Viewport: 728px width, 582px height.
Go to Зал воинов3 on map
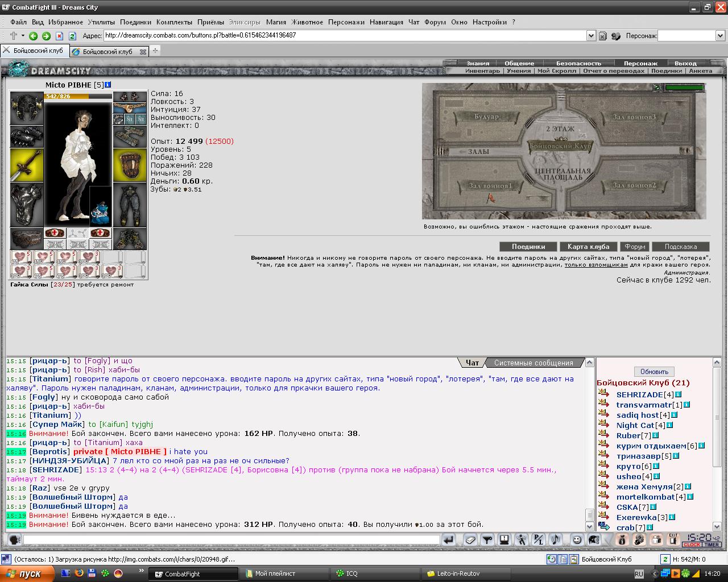[634, 117]
